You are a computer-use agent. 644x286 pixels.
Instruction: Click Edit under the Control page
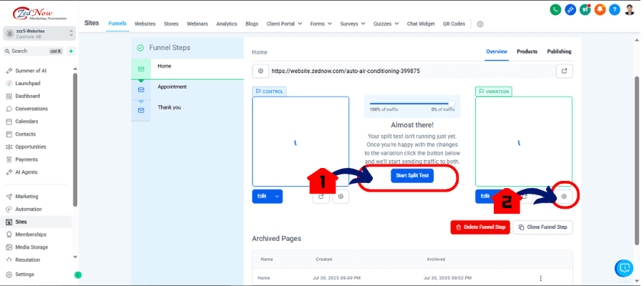point(262,197)
